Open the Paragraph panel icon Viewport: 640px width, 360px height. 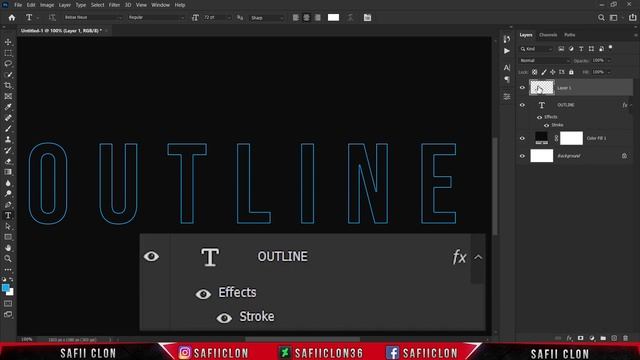click(x=507, y=79)
